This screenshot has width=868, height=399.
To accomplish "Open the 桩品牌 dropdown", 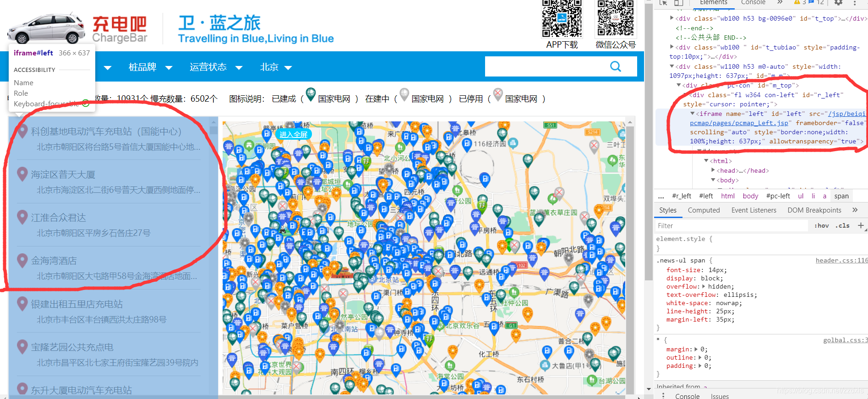I will (x=150, y=67).
